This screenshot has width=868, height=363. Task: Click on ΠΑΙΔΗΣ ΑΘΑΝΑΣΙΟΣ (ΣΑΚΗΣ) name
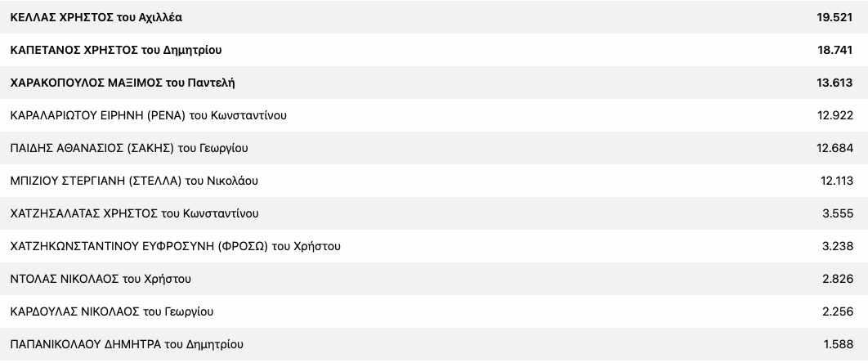(x=129, y=148)
